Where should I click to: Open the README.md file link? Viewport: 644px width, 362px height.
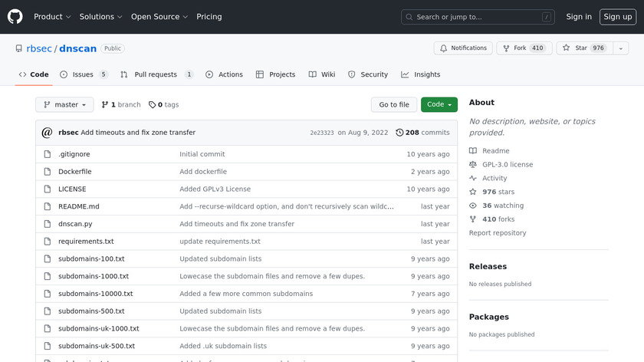[78, 206]
